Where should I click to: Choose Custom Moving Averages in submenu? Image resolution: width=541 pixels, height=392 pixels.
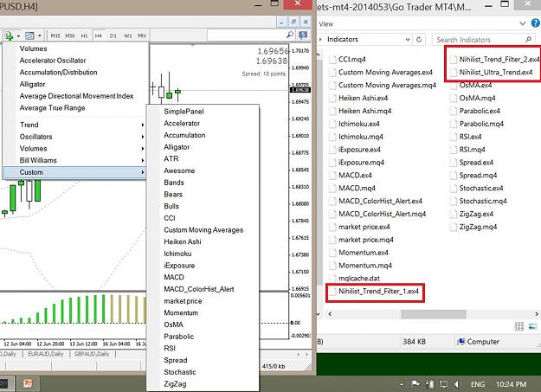tap(203, 230)
